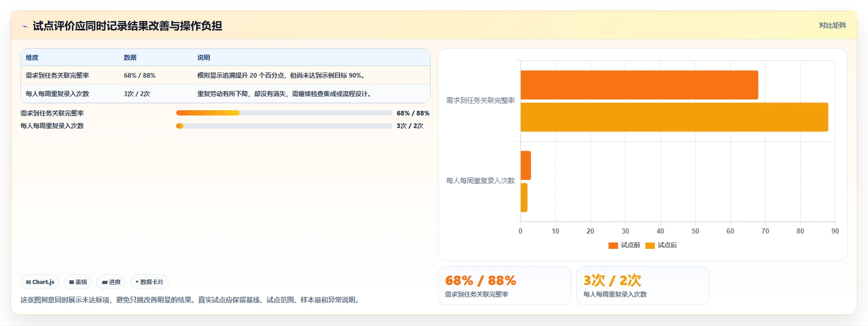Viewport: 868px width, 326px height.
Task: Click the description starting 重复劳动有所下降
Action: tap(285, 94)
